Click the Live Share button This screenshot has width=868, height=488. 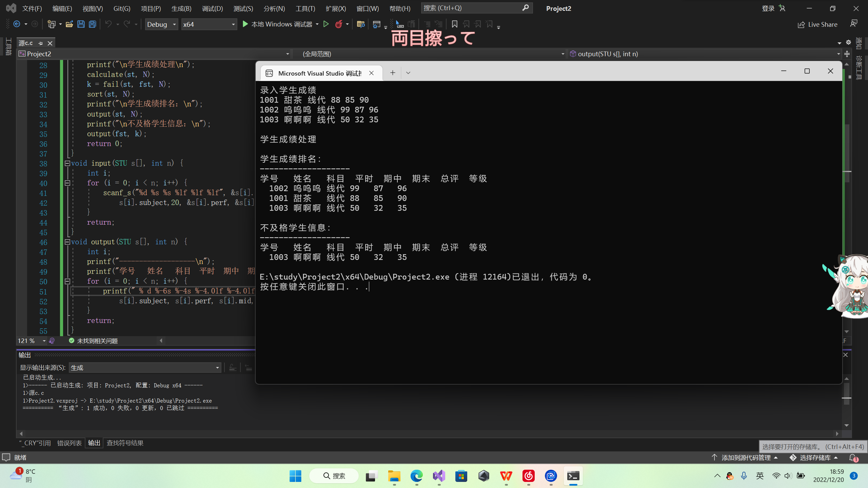point(817,24)
